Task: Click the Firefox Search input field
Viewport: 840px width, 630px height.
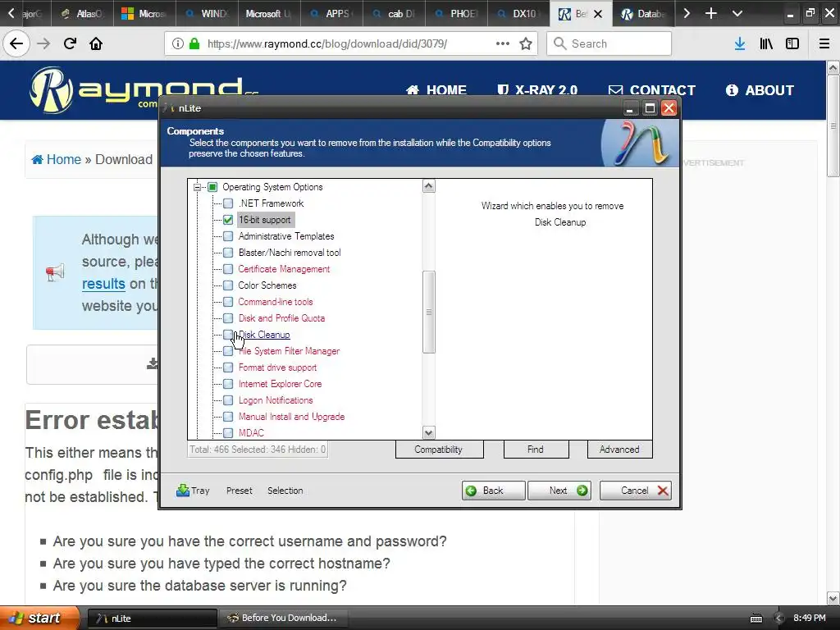Action: click(x=609, y=43)
